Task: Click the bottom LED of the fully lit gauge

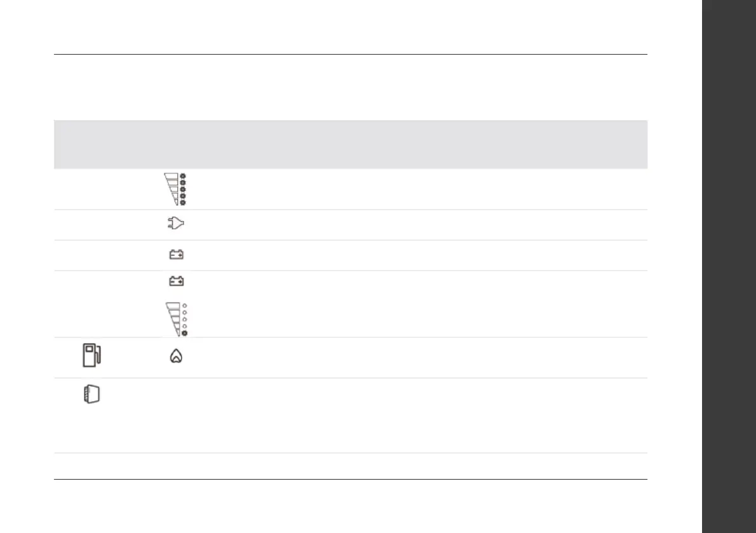Action: (x=183, y=203)
